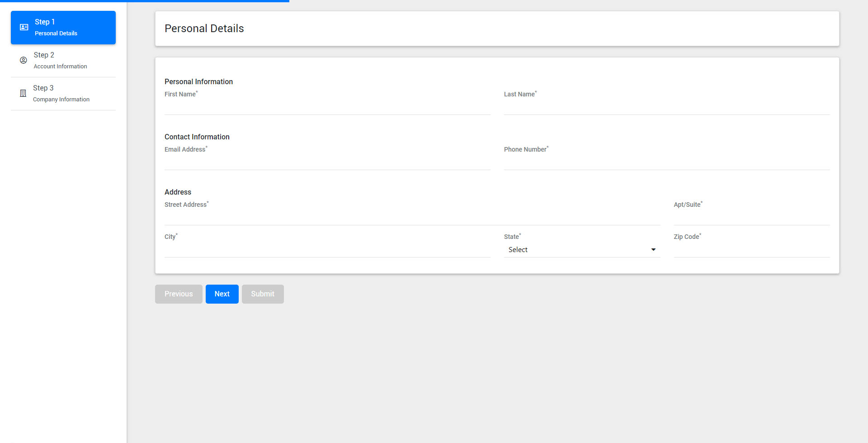Click the 'Address' section title

pos(178,192)
